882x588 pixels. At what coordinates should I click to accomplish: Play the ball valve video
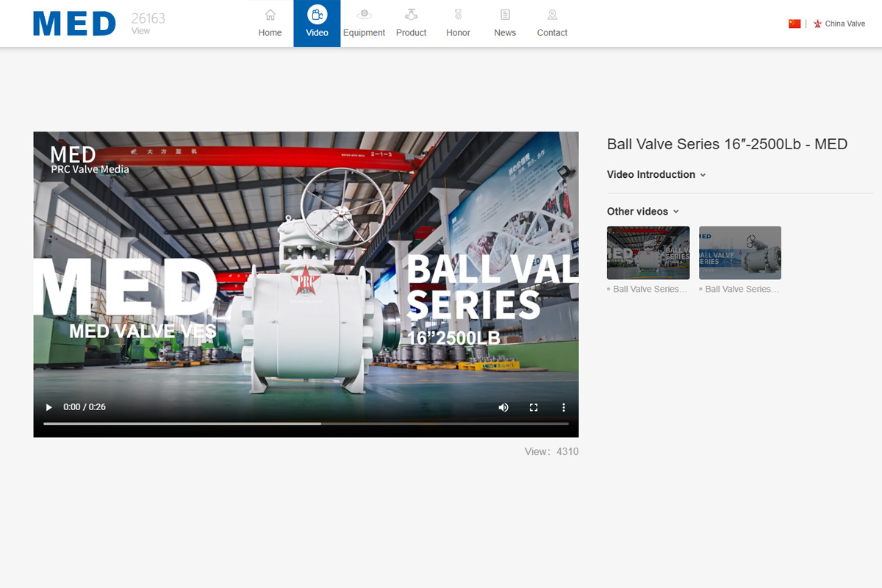(x=49, y=407)
